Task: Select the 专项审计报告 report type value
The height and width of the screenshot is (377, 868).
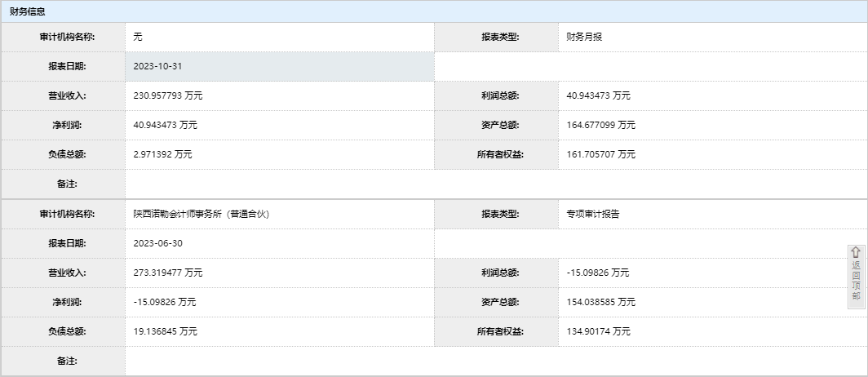Action: (593, 214)
